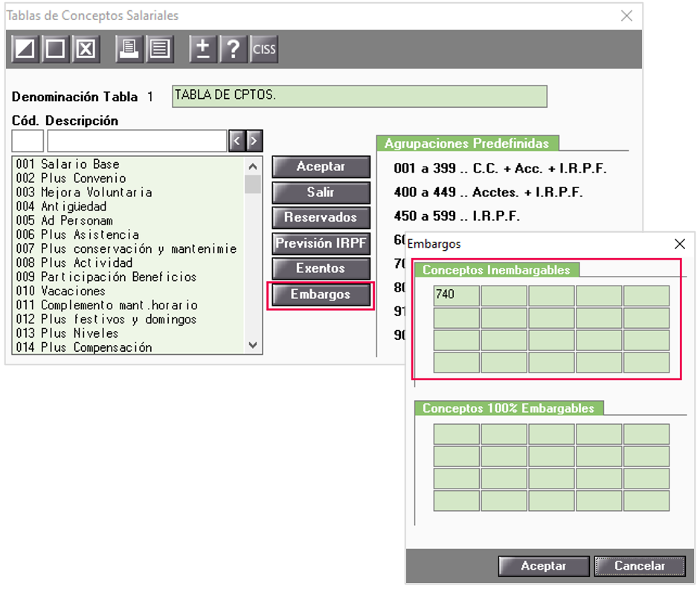The image size is (700, 589).
Task: Click the empty square toolbar icon
Action: pyautogui.click(x=55, y=48)
